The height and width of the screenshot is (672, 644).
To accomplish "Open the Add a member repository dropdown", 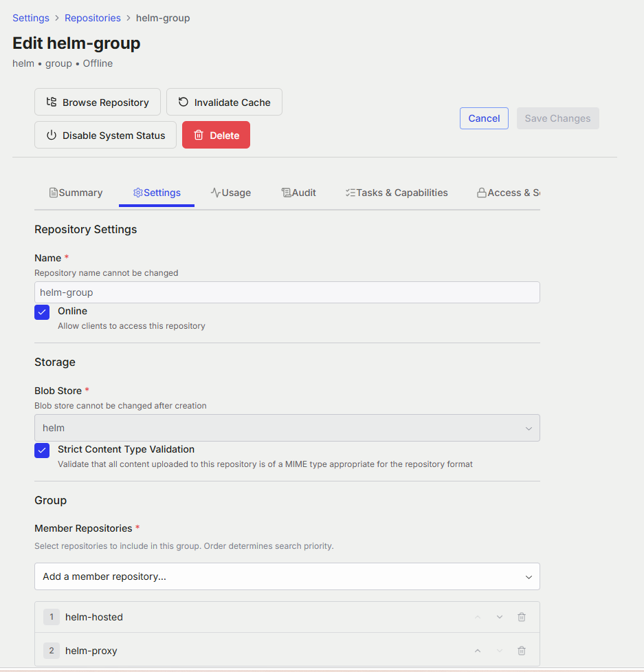I will 287,576.
